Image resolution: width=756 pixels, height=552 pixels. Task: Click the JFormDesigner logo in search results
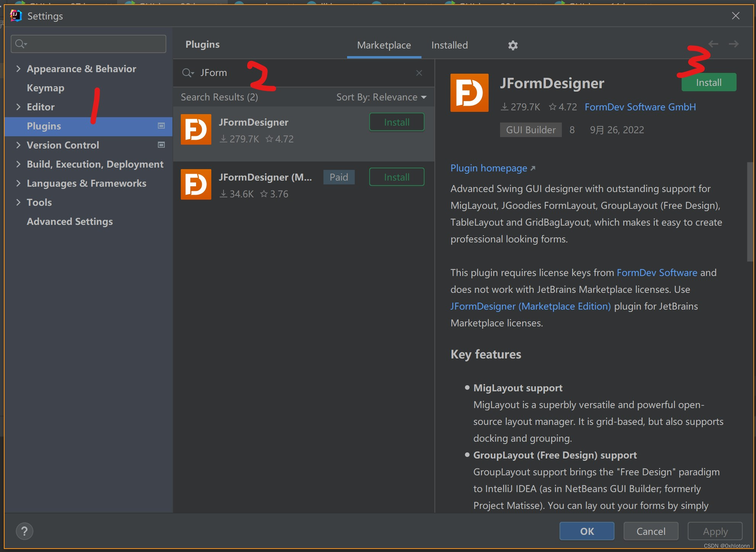pyautogui.click(x=196, y=129)
